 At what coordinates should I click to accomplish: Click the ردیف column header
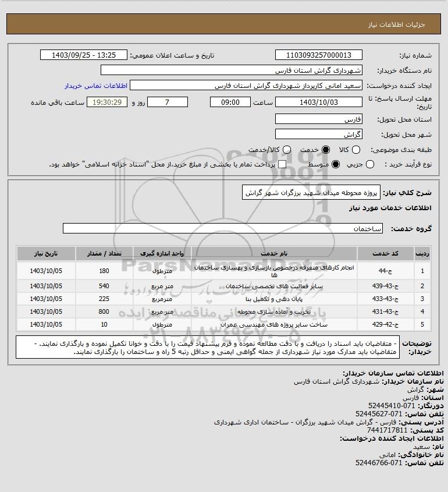point(422,253)
